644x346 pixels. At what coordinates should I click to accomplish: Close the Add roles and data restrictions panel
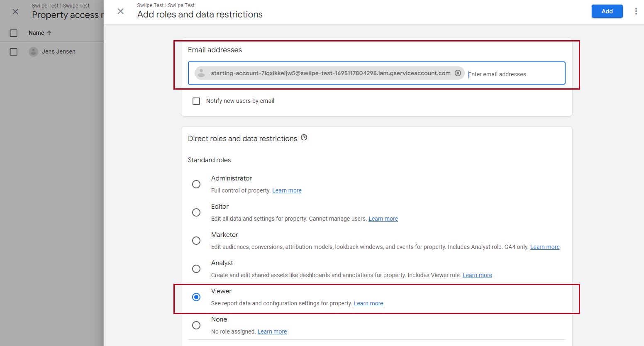click(121, 11)
